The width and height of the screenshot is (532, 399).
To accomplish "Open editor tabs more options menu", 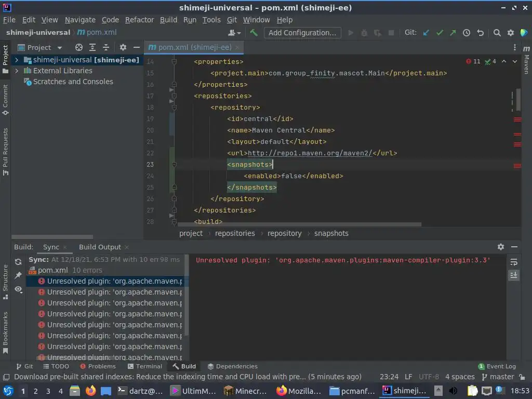I will pyautogui.click(x=514, y=47).
